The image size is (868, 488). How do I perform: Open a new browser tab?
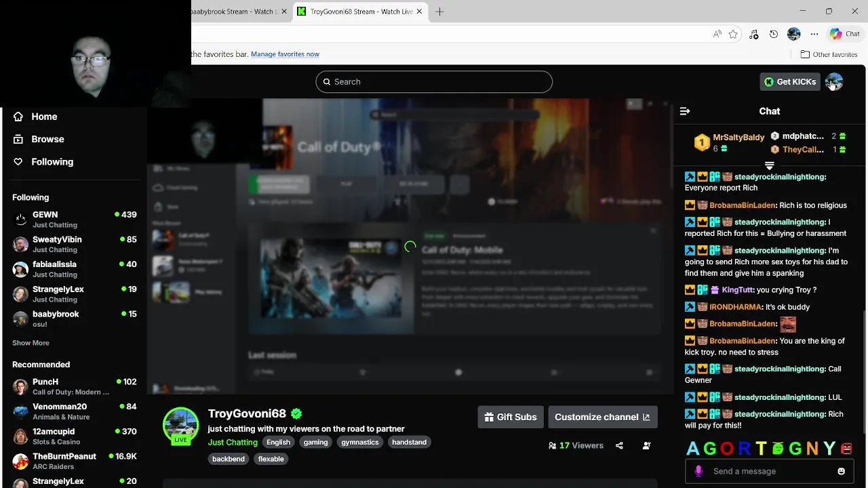439,12
